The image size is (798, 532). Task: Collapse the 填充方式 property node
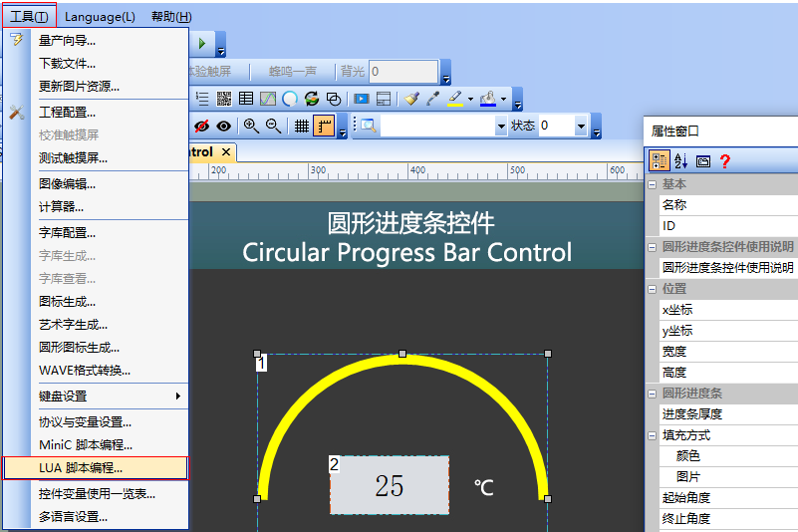652,435
